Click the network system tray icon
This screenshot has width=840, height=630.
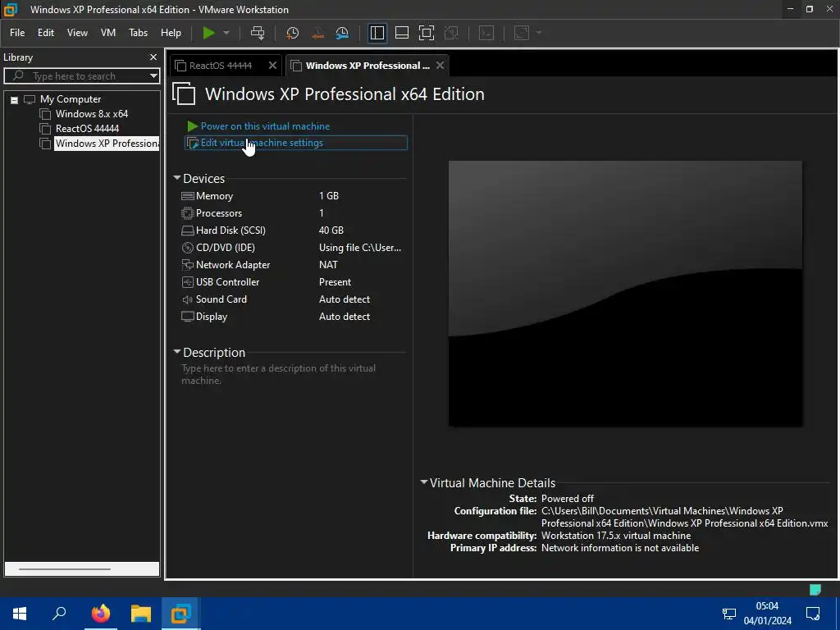pyautogui.click(x=729, y=614)
